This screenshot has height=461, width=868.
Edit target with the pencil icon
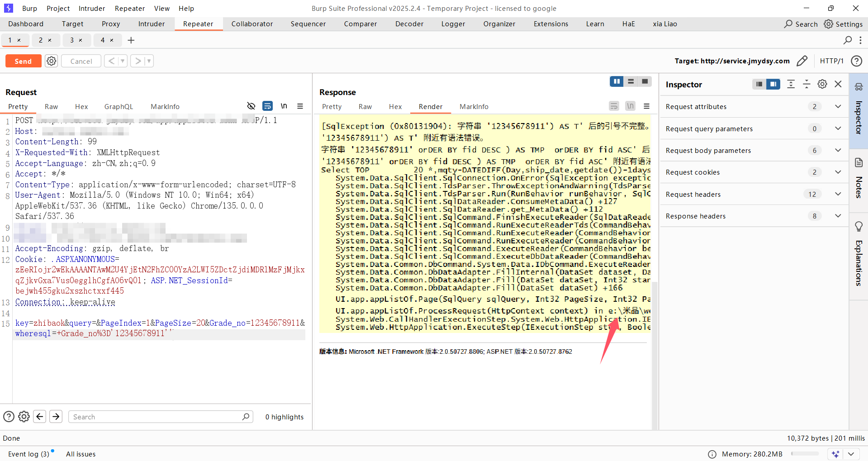tap(802, 61)
